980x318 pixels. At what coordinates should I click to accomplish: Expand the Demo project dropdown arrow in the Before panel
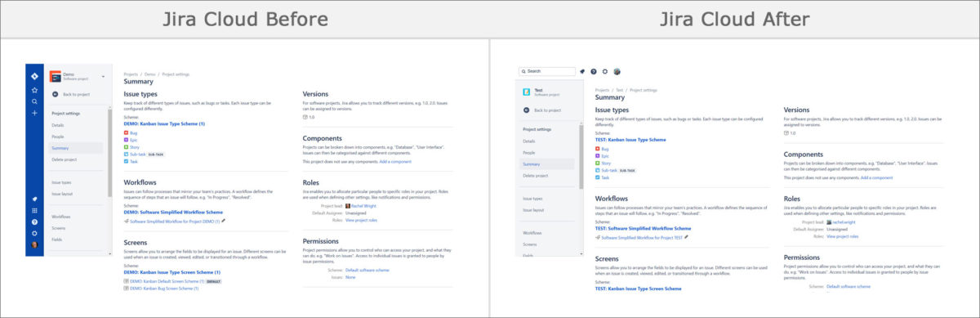[x=103, y=77]
